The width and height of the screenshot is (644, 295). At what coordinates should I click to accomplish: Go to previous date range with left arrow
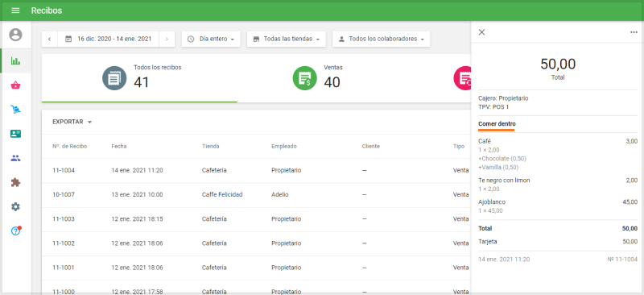click(49, 39)
